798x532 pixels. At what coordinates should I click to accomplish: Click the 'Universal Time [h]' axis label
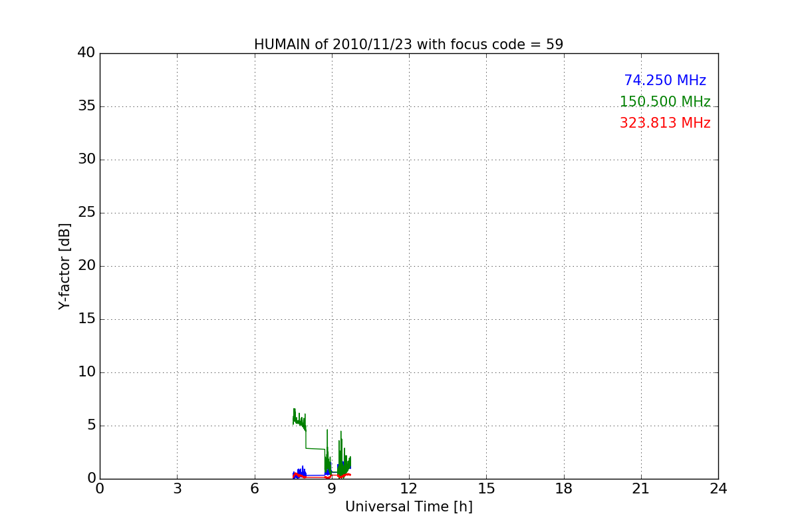(408, 507)
